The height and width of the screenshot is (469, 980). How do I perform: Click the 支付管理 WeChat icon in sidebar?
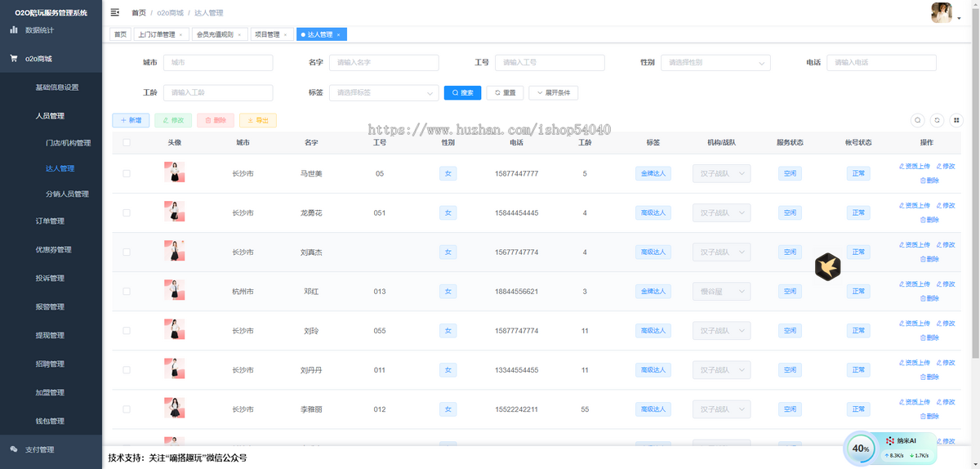pyautogui.click(x=14, y=449)
